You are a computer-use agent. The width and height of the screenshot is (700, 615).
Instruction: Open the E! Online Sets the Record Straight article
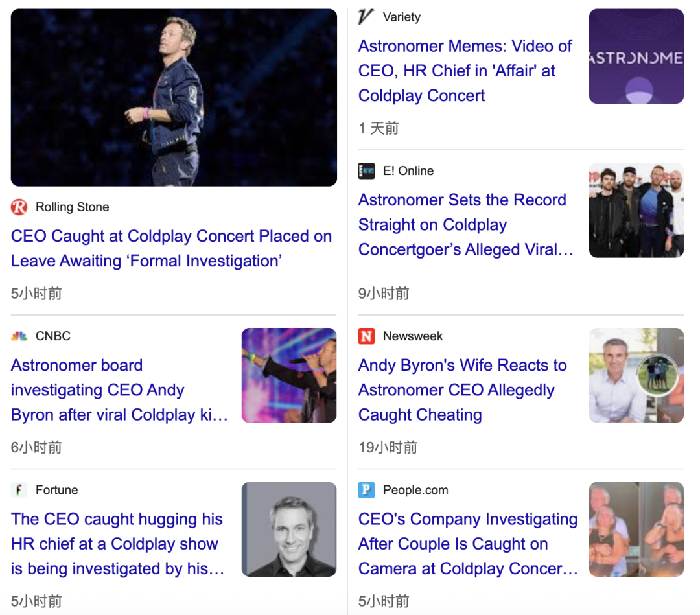pyautogui.click(x=465, y=225)
